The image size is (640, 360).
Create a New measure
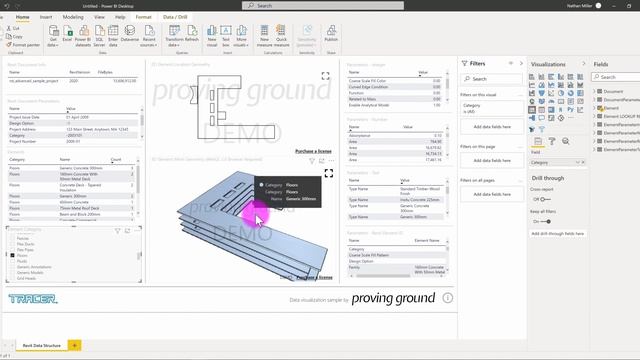264,36
